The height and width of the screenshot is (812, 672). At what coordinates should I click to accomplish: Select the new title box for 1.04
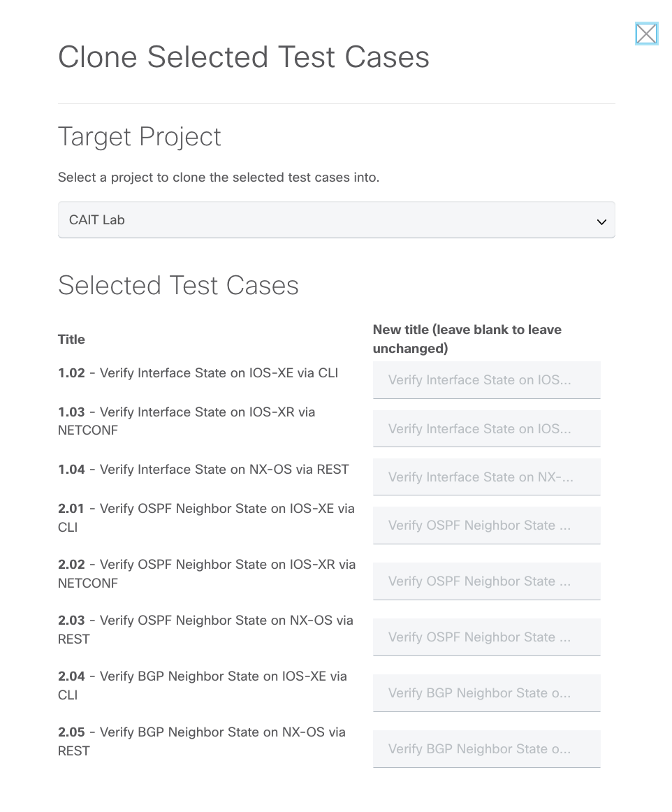[486, 477]
